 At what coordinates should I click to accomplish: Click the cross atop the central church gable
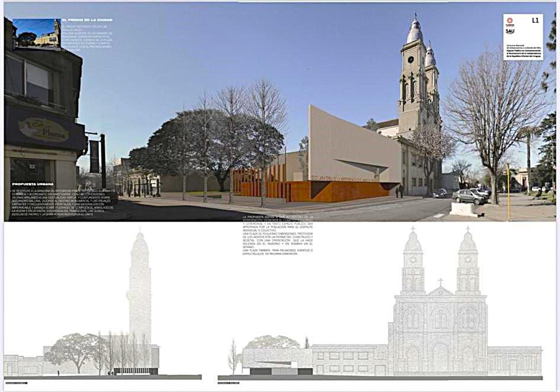[440, 282]
